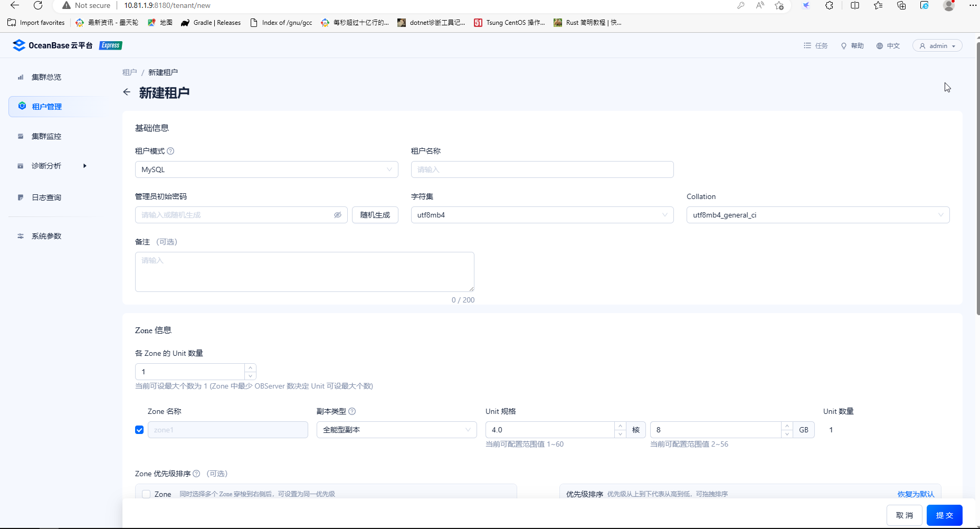Open the 字符集 utf8mb4 dropdown
The height and width of the screenshot is (529, 980).
pyautogui.click(x=542, y=215)
